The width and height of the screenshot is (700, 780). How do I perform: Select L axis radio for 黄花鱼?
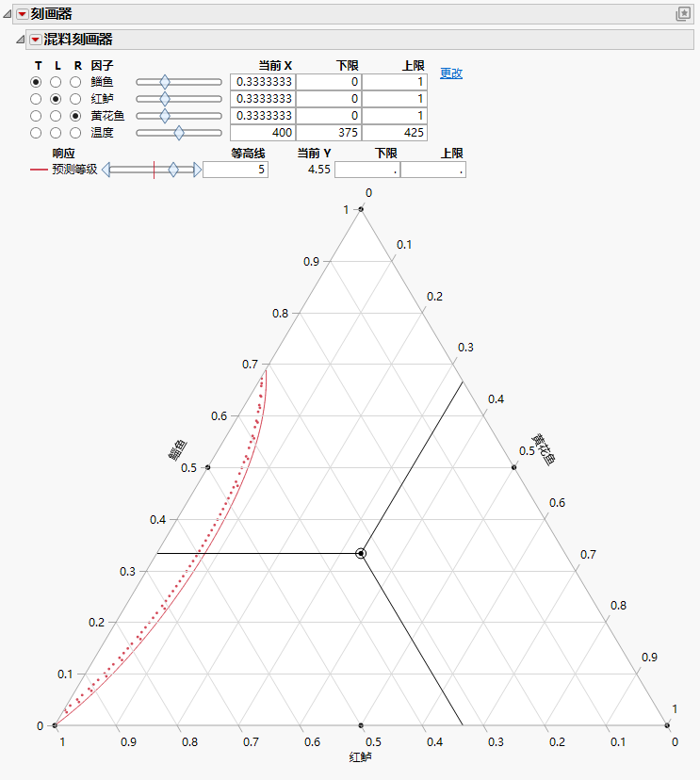(56, 116)
